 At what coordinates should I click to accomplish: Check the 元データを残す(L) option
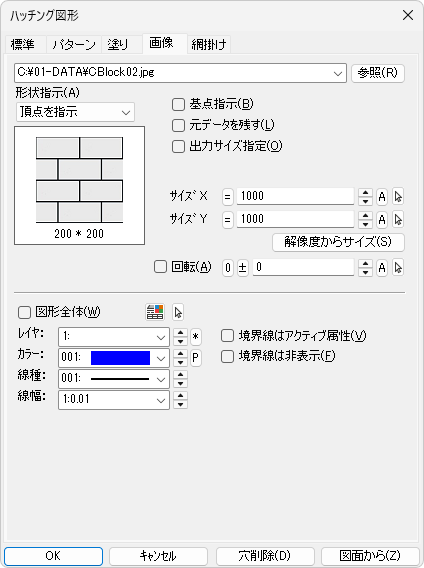[178, 125]
